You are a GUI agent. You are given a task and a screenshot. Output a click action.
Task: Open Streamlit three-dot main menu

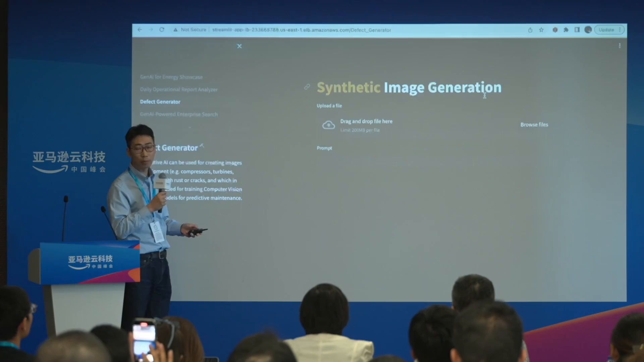(x=620, y=46)
